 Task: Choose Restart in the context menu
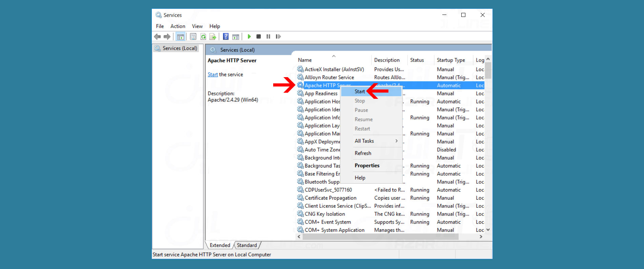tap(371, 129)
